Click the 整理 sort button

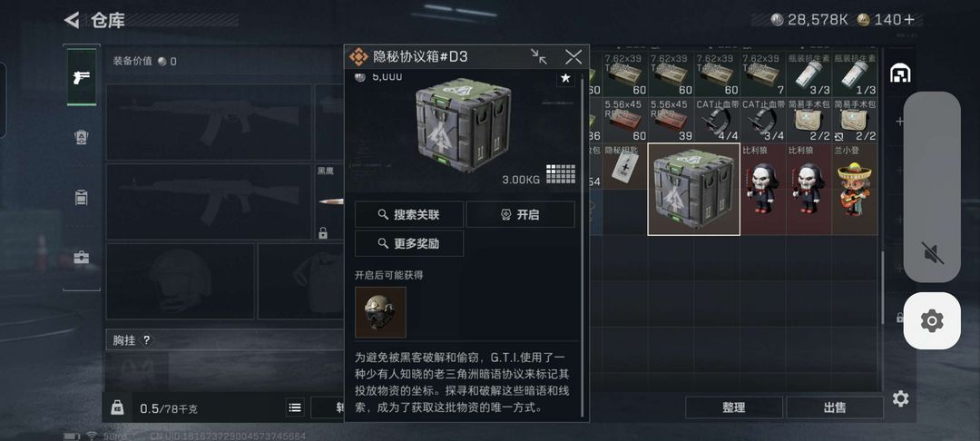click(734, 407)
